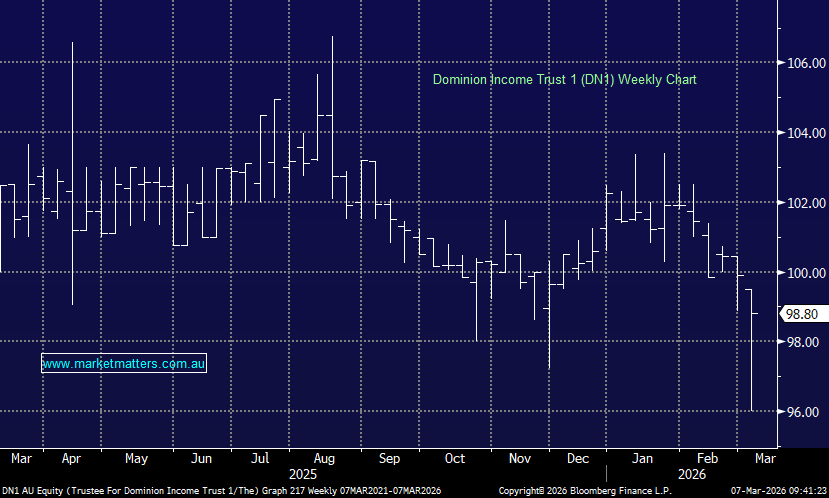Select the Apr month label on time axis

[x=72, y=458]
